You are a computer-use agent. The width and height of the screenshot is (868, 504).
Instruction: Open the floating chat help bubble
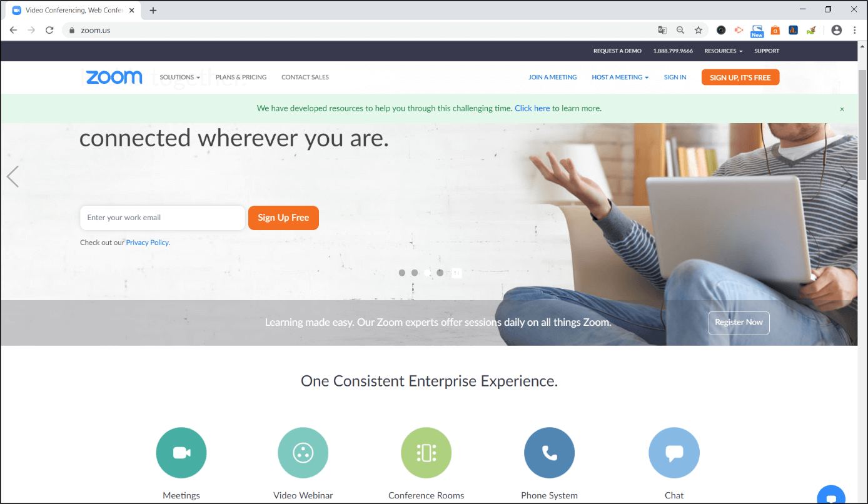coord(831,495)
